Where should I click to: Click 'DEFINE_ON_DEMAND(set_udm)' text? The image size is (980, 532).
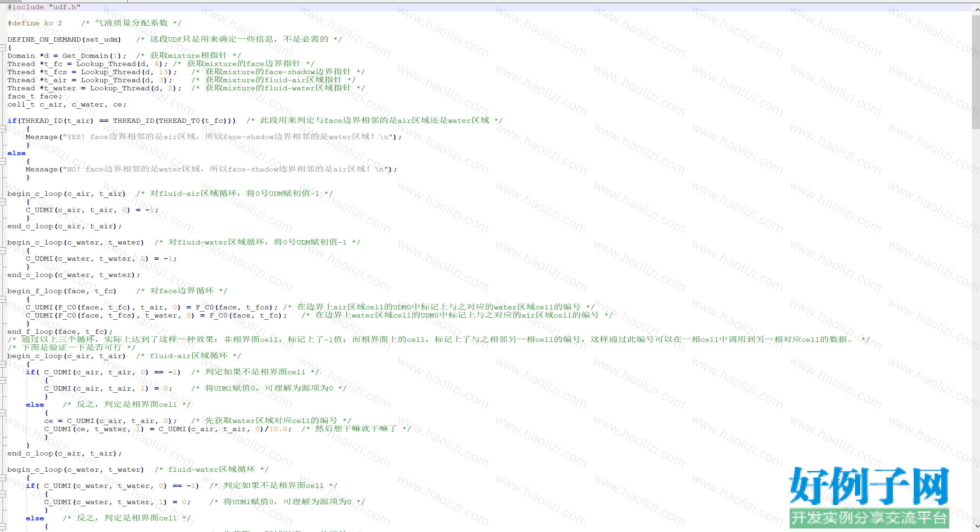64,40
